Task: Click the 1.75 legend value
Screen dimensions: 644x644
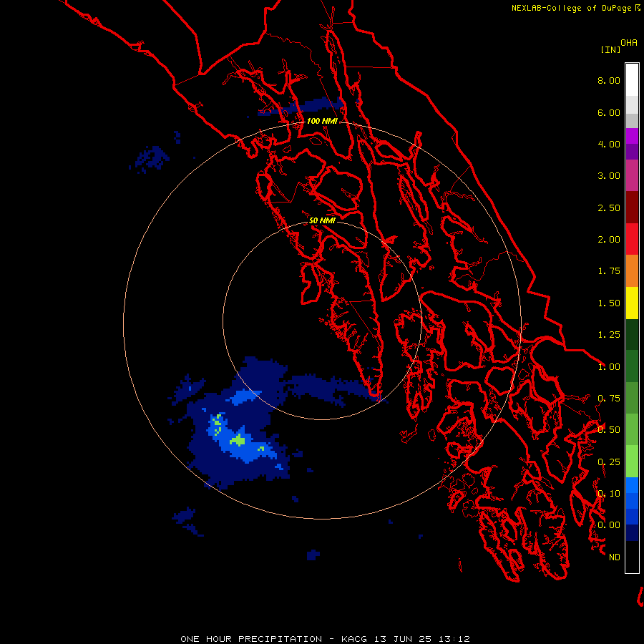Action: [x=609, y=271]
